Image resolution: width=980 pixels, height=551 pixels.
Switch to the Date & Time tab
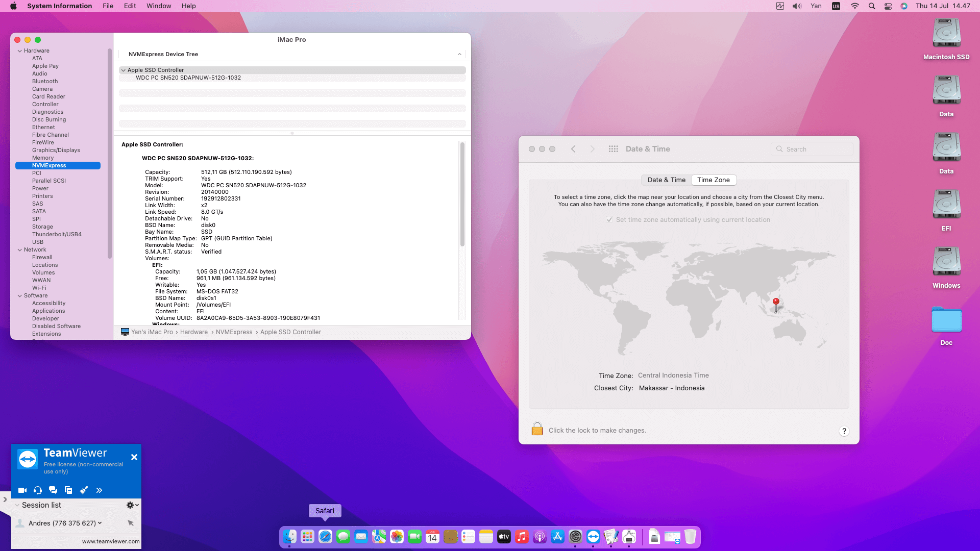tap(666, 180)
